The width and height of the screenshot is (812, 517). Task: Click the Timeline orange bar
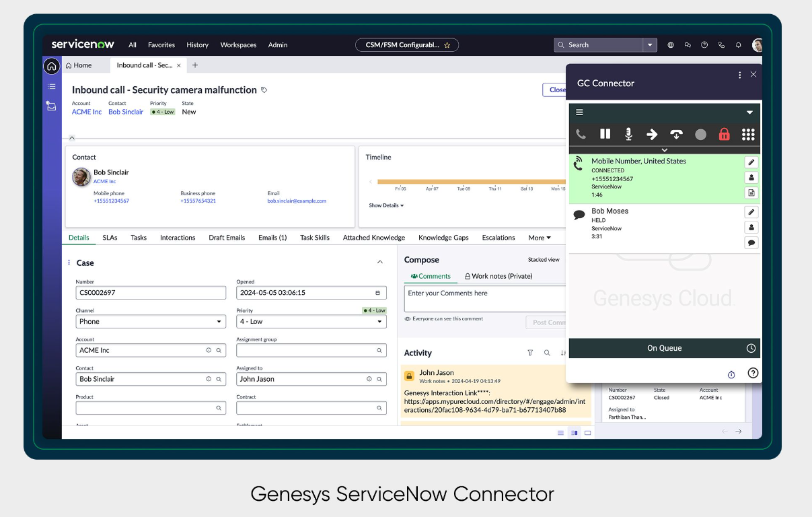point(471,181)
